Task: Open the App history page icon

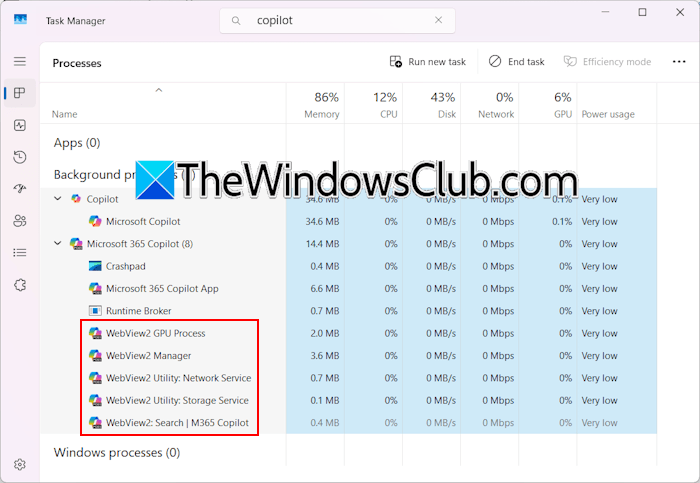Action: point(20,157)
